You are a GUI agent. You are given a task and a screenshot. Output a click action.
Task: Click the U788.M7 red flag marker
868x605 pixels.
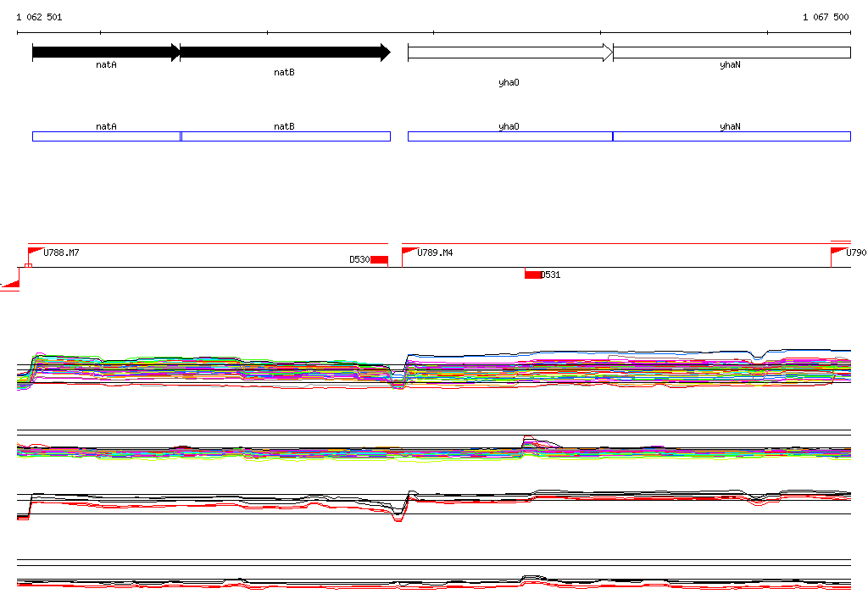pos(36,252)
